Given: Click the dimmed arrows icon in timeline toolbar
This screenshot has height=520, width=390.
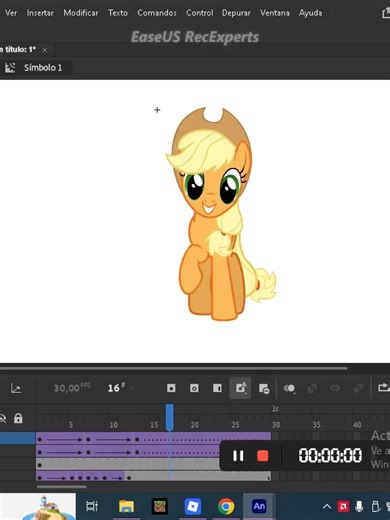Looking at the screenshot, I should [x=335, y=388].
